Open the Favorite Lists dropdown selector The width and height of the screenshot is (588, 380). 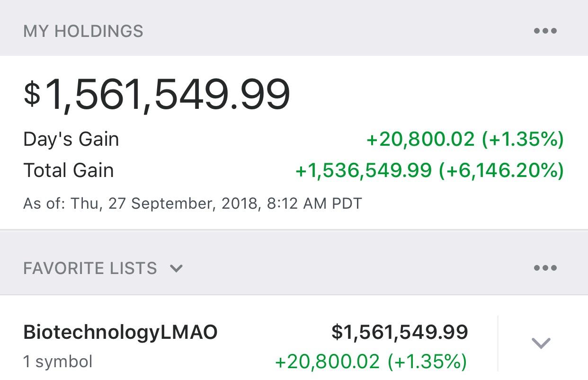tap(176, 269)
